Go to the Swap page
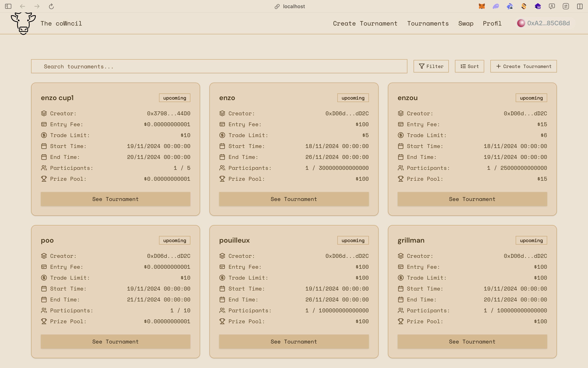588x368 pixels. click(x=466, y=24)
